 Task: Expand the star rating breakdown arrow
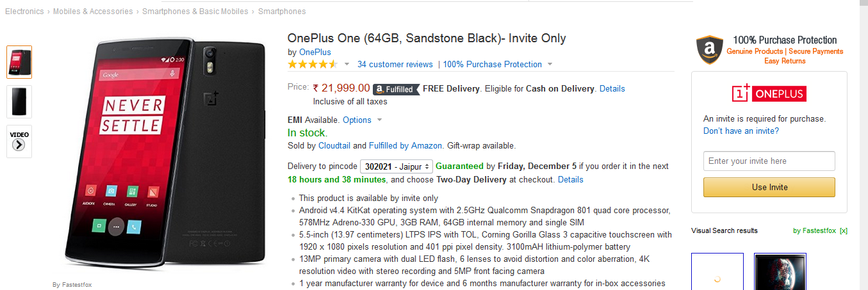pos(347,64)
